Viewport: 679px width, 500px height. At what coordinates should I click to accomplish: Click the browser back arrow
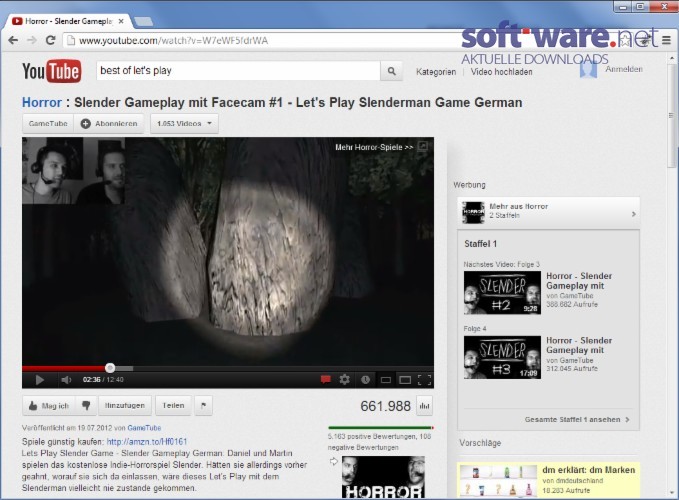tap(13, 40)
